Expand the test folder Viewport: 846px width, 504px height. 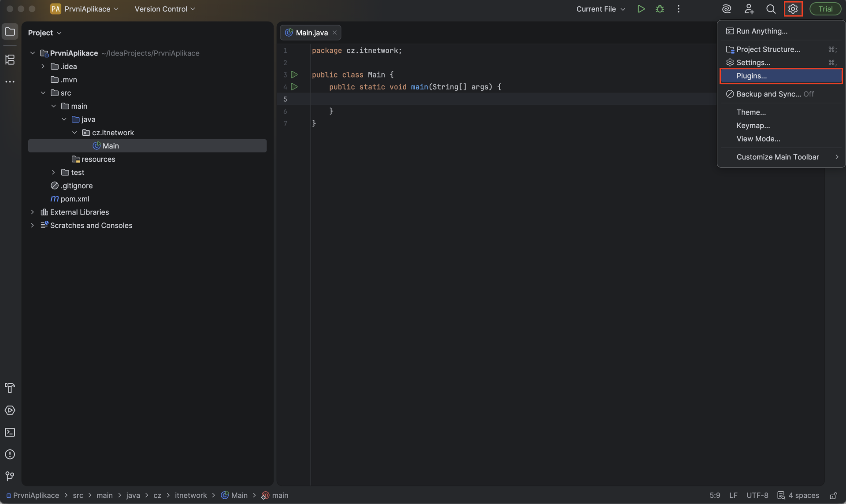[x=53, y=172]
